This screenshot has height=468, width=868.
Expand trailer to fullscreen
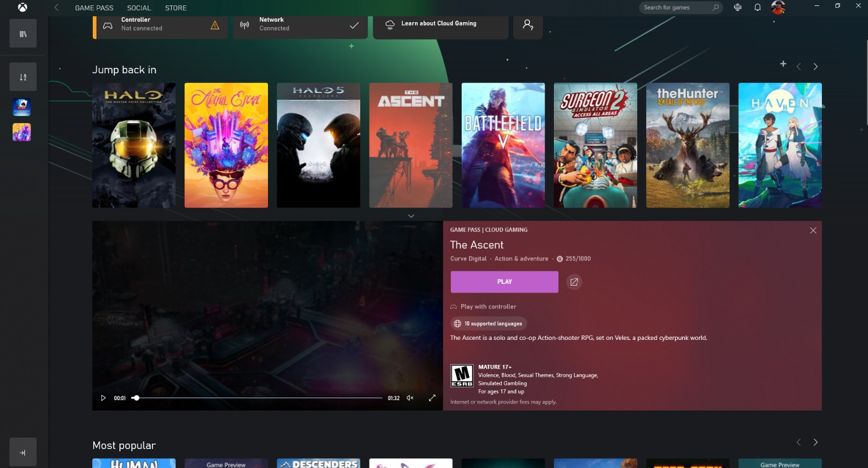pyautogui.click(x=432, y=398)
